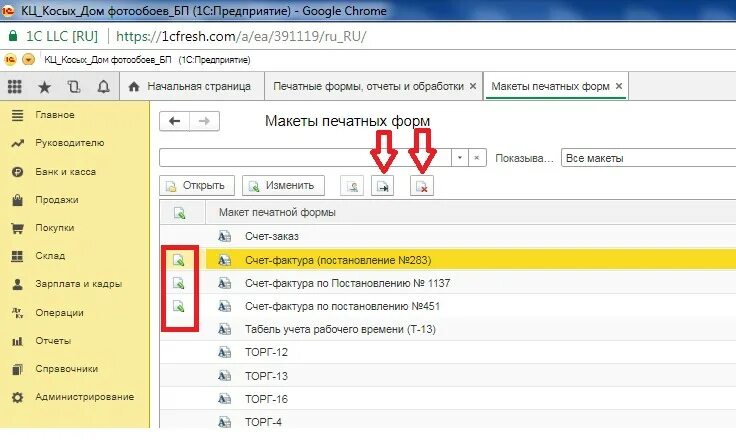Open Главное section in sidebar
The height and width of the screenshot is (440, 736).
coord(55,115)
